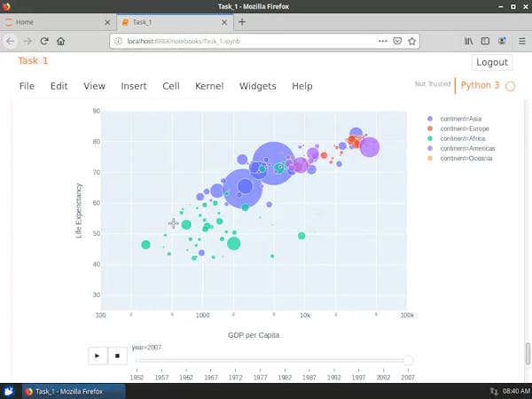This screenshot has width=532, height=399.
Task: Open the Insert menu
Action: point(134,86)
